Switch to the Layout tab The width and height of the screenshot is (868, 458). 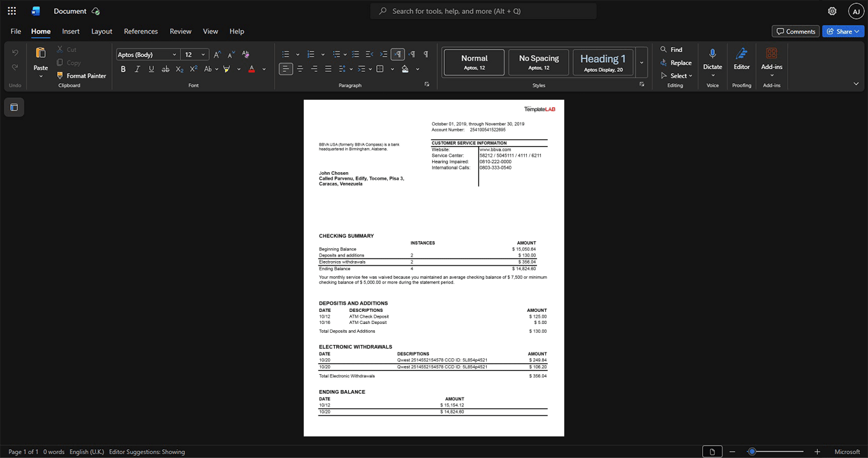point(102,31)
